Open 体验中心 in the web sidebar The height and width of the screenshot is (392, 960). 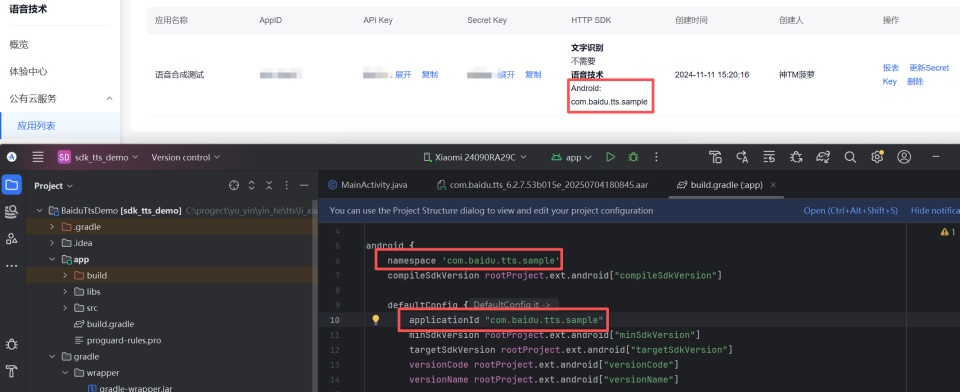pos(28,72)
